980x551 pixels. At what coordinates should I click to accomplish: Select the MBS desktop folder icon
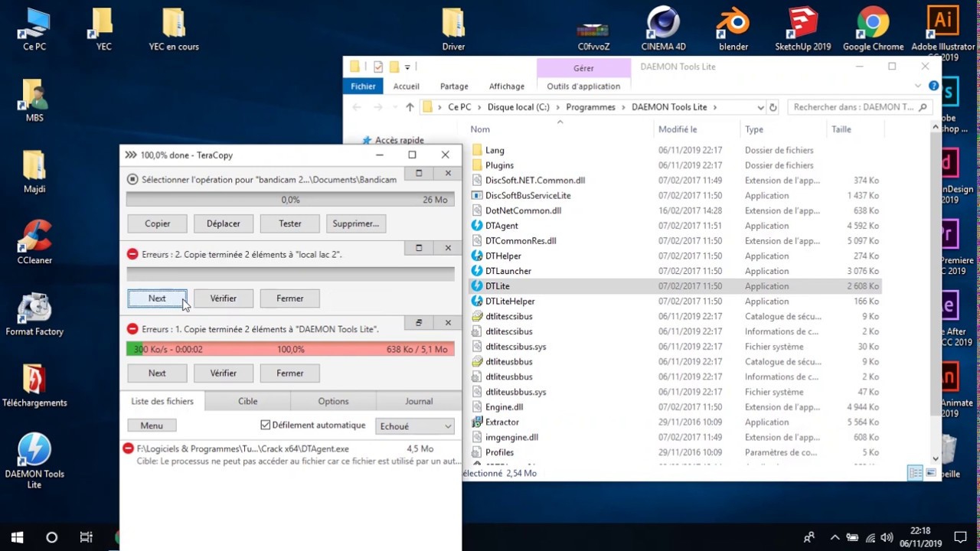click(x=34, y=100)
